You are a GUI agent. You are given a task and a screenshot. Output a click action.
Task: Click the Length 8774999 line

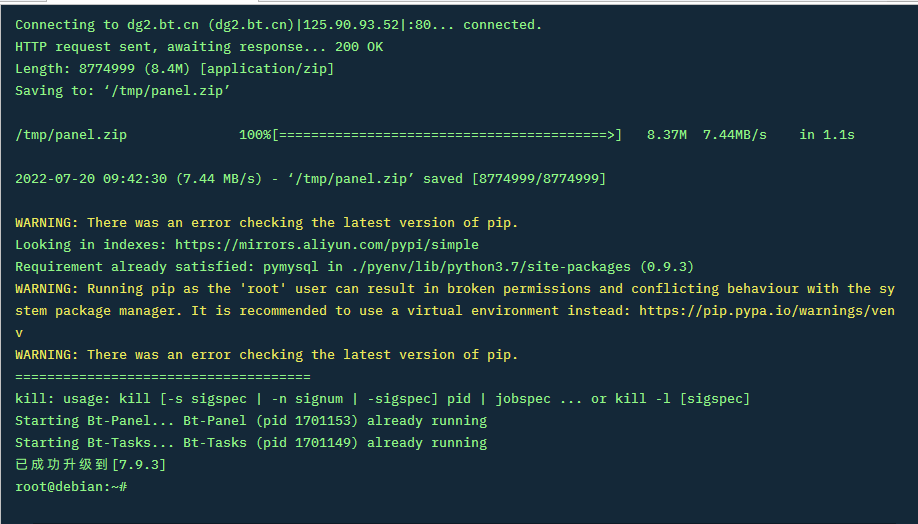(x=174, y=69)
